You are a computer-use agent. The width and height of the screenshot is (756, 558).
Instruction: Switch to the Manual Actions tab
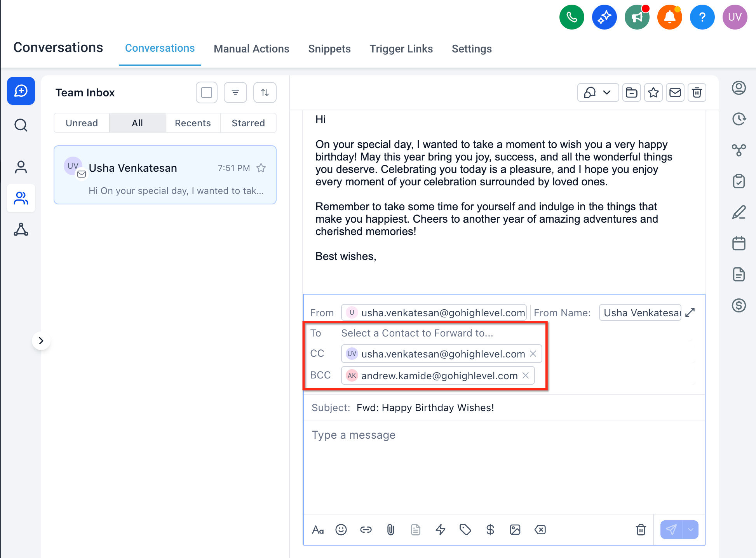click(x=251, y=49)
